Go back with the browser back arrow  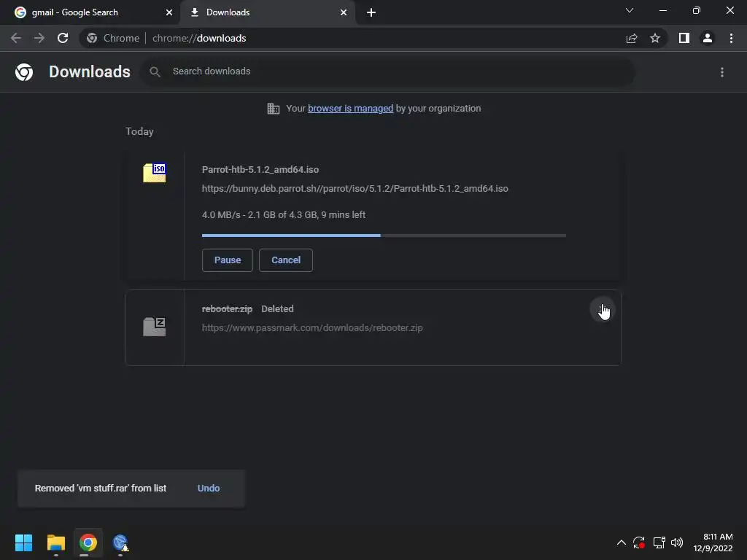pyautogui.click(x=16, y=38)
